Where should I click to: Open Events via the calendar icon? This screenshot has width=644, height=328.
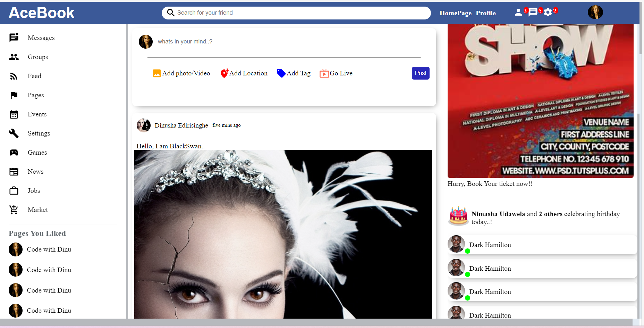click(14, 114)
